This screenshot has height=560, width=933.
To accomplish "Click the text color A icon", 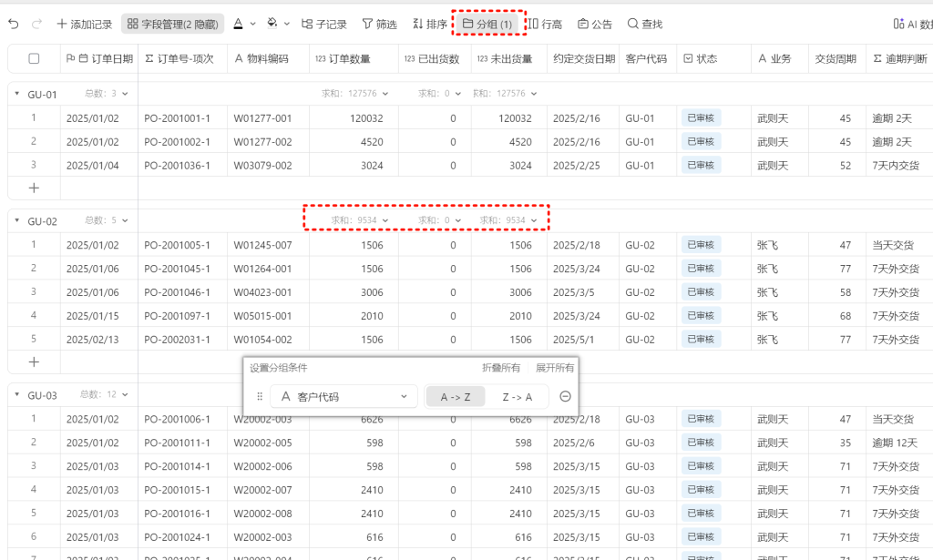I will pyautogui.click(x=238, y=24).
